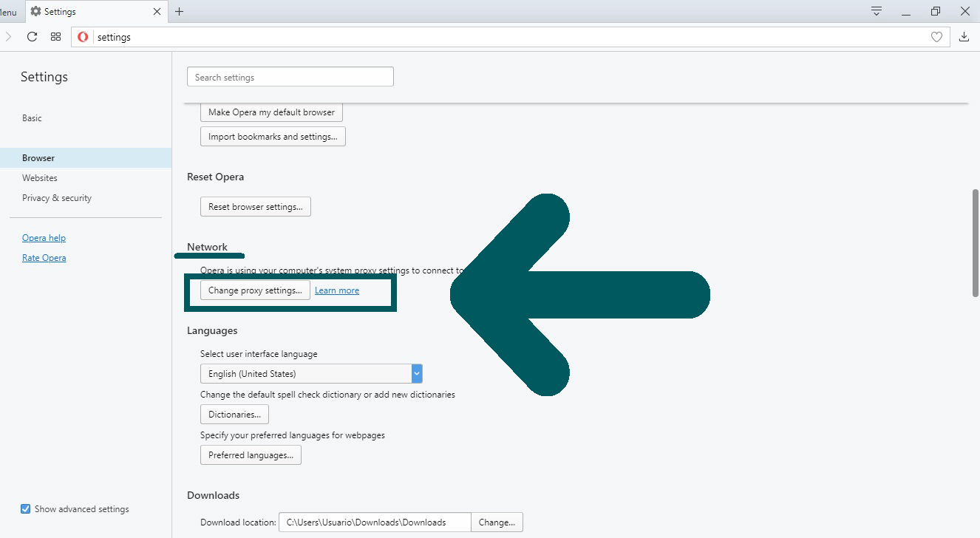Open the Opera help link
The height and width of the screenshot is (538, 980).
click(44, 238)
